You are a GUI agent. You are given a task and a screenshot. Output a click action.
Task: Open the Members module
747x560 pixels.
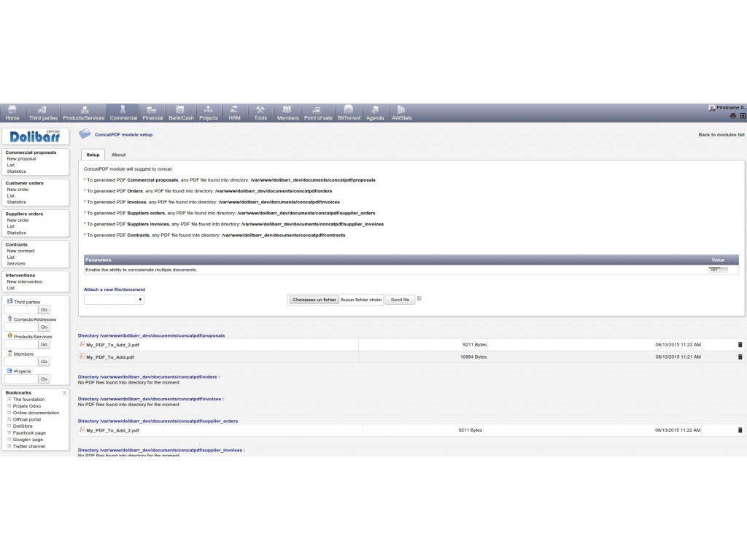[x=287, y=113]
